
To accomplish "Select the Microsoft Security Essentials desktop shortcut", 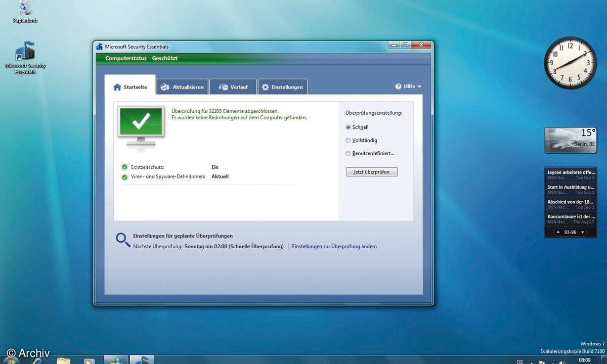I will click(25, 58).
